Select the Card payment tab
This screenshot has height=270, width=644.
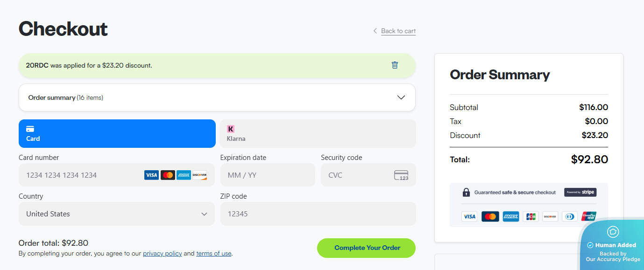pos(117,134)
